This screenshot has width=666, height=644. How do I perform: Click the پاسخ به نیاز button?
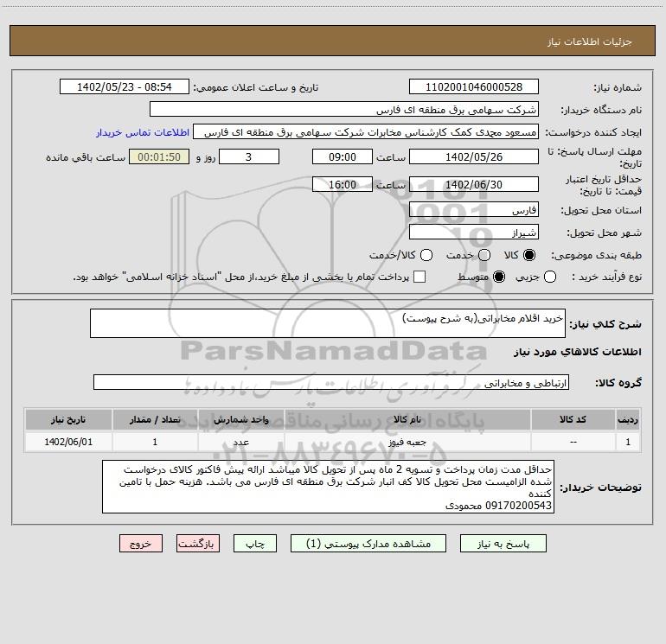[503, 544]
